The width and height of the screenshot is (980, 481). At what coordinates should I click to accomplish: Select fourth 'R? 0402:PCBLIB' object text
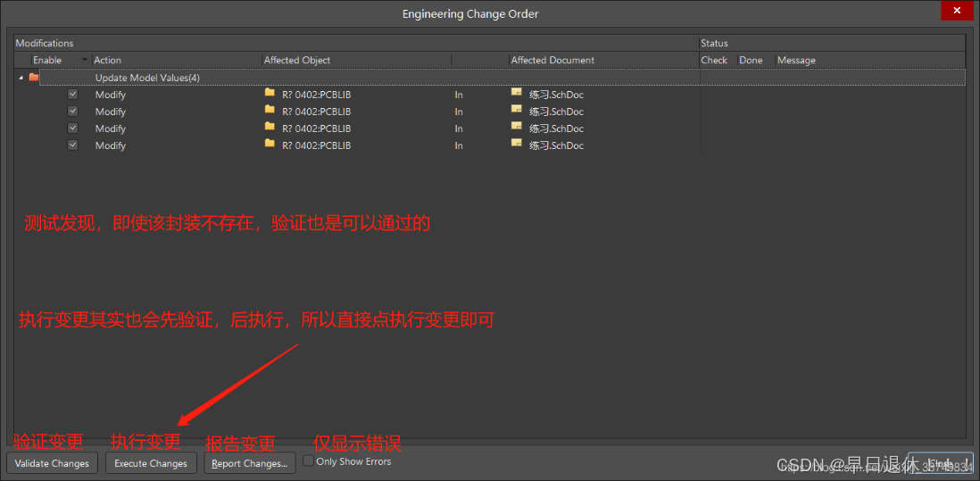click(316, 145)
